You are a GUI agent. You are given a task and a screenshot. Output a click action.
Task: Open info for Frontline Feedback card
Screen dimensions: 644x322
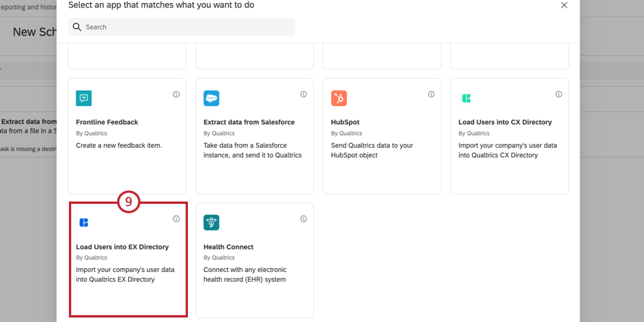click(177, 94)
